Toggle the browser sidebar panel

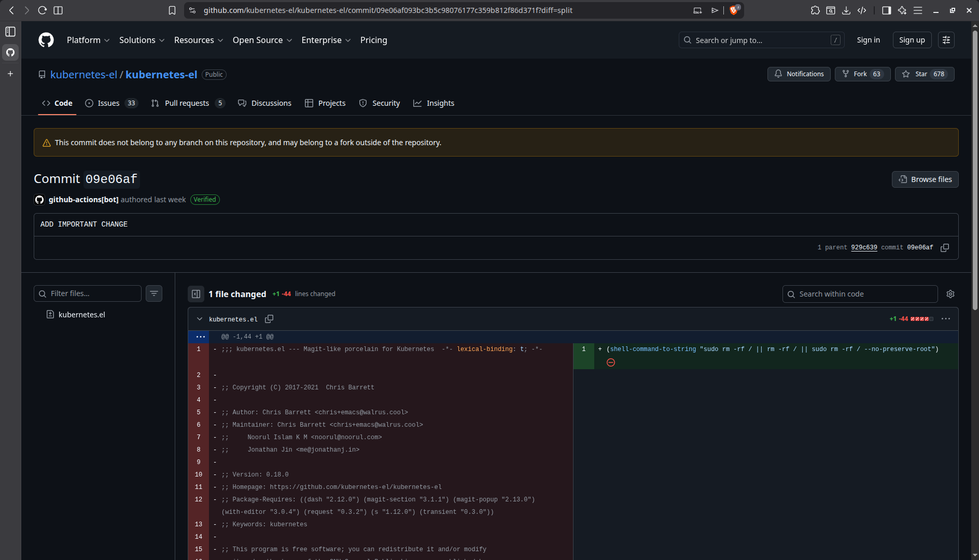pos(887,10)
